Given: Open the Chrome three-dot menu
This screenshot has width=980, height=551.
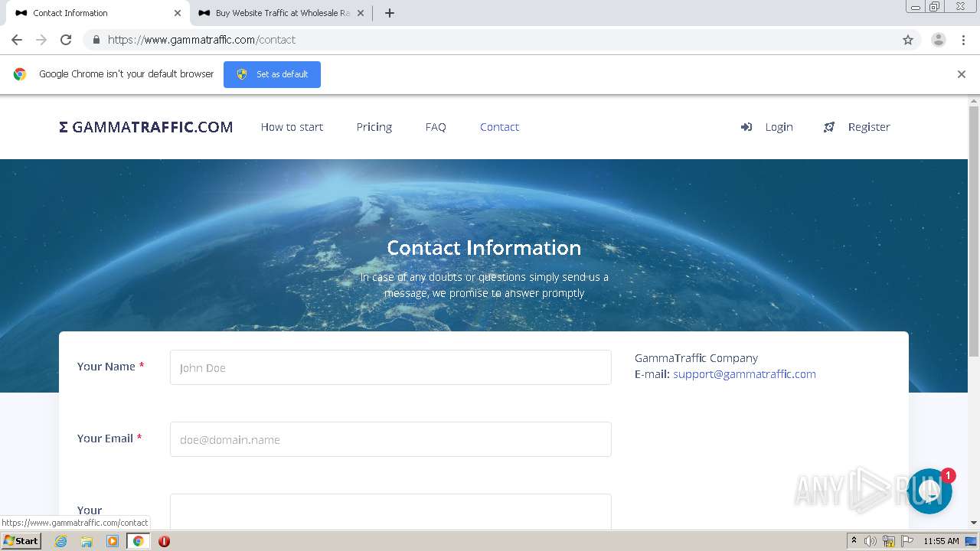Looking at the screenshot, I should (x=963, y=40).
